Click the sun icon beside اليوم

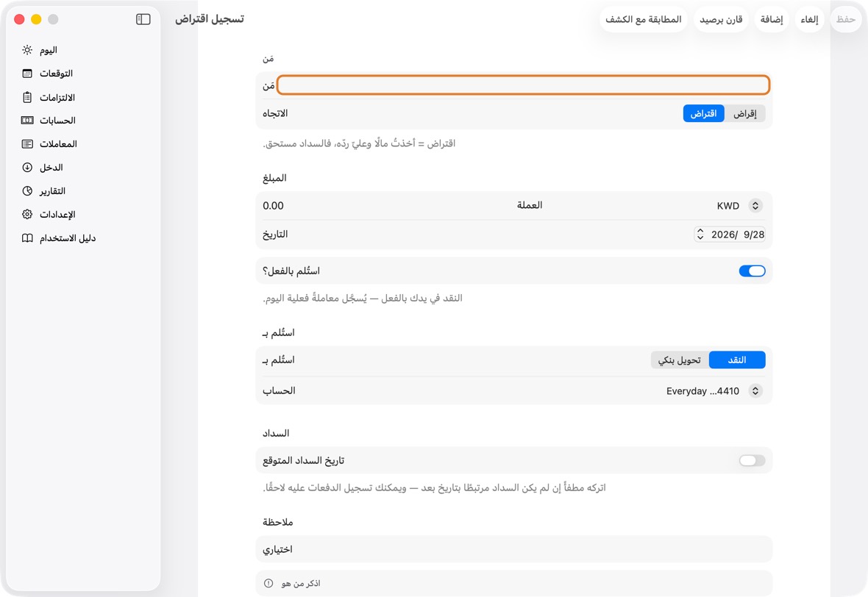(x=27, y=50)
